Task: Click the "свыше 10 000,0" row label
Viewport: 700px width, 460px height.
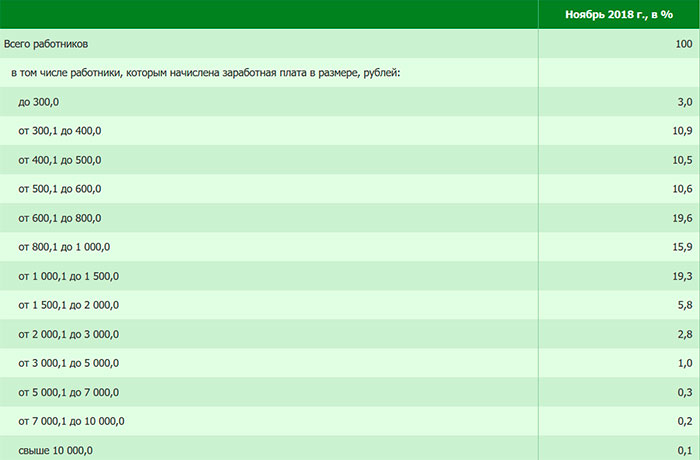Action: pyautogui.click(x=56, y=451)
